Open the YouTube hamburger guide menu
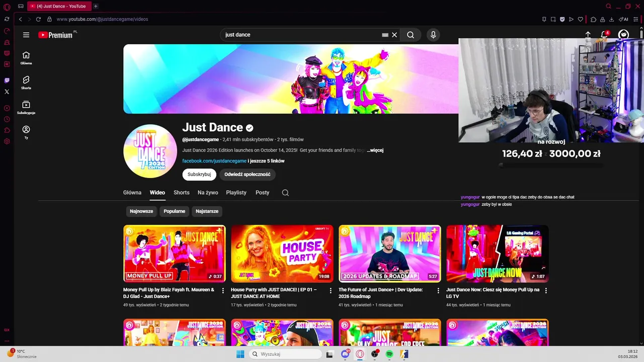Image resolution: width=644 pixels, height=362 pixels. 26,35
